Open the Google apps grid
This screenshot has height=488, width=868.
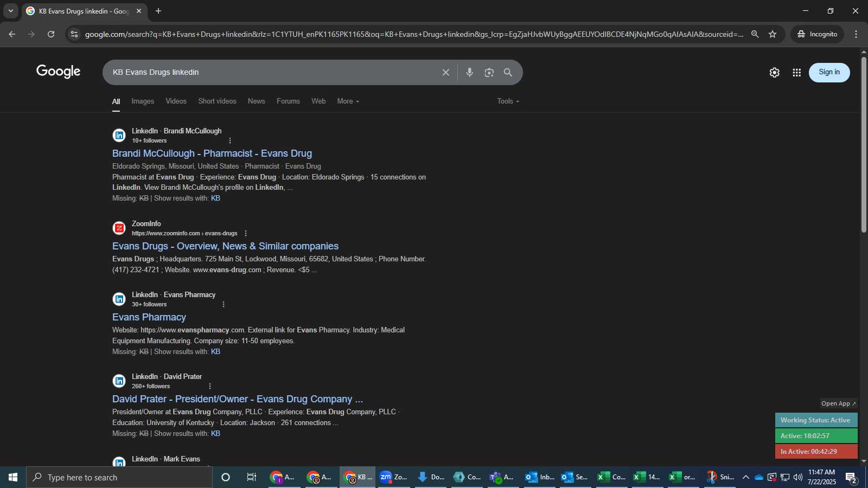point(797,73)
